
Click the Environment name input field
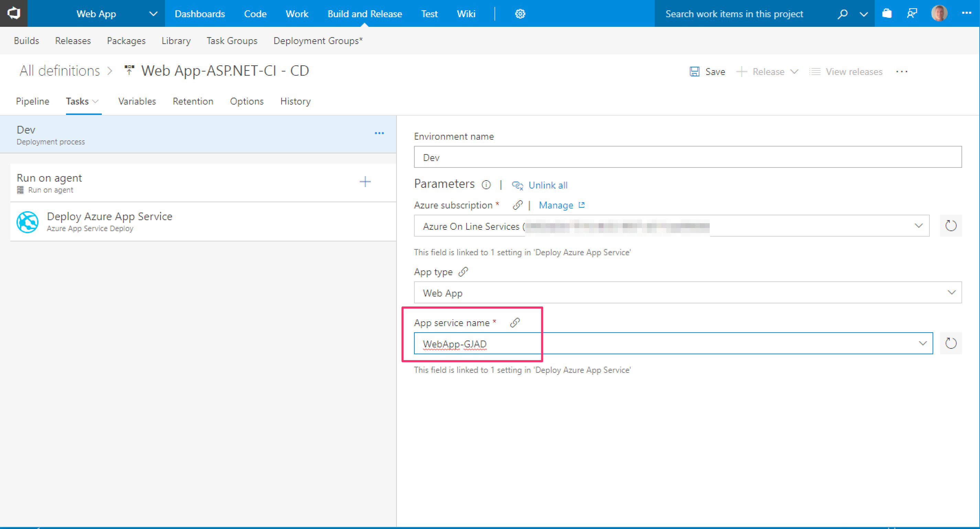(x=687, y=157)
